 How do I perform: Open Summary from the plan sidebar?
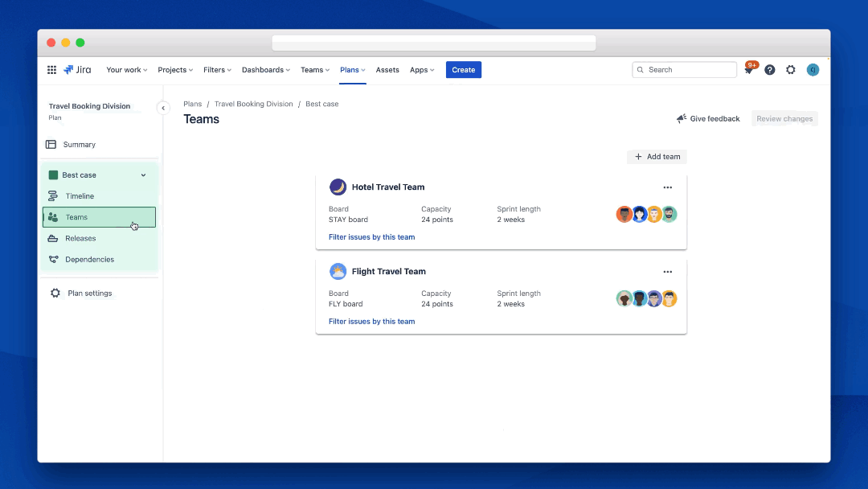point(80,144)
